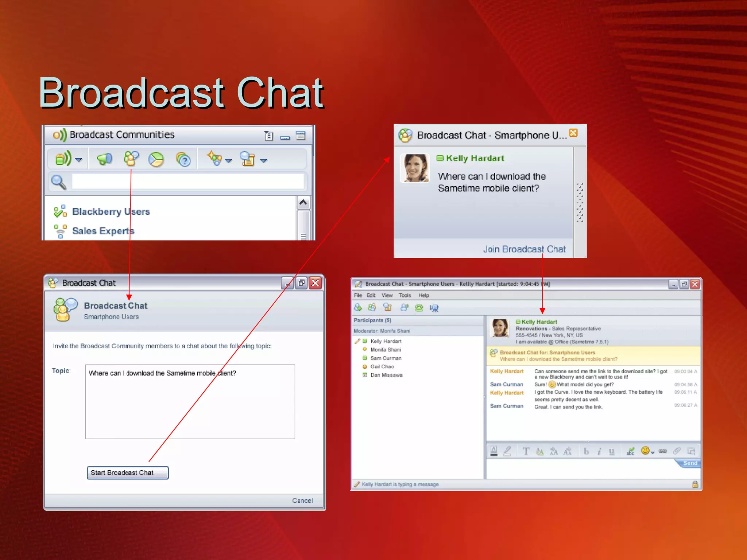Click the magnifying glass search icon

pyautogui.click(x=59, y=182)
